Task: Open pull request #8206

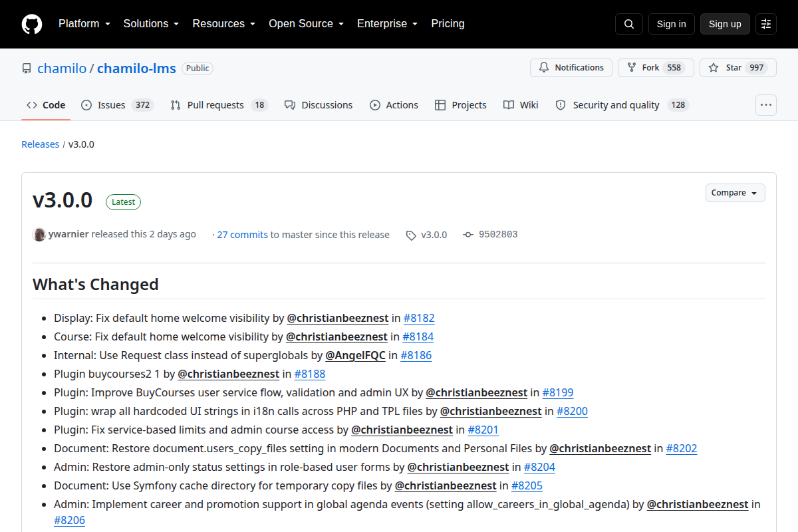Action: 70,520
